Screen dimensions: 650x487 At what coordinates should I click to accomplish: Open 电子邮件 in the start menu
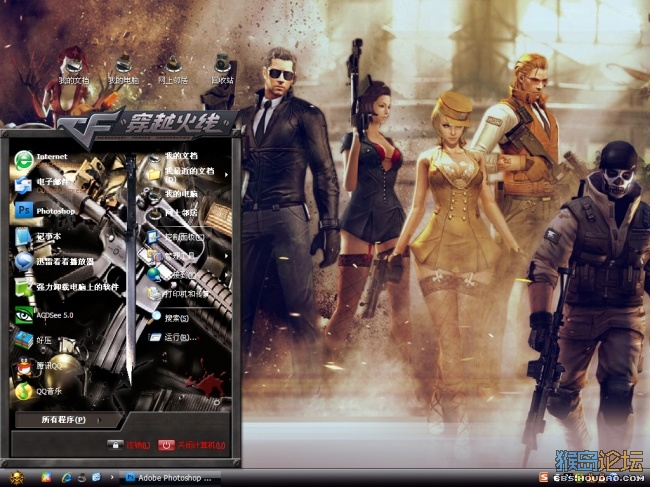click(41, 185)
